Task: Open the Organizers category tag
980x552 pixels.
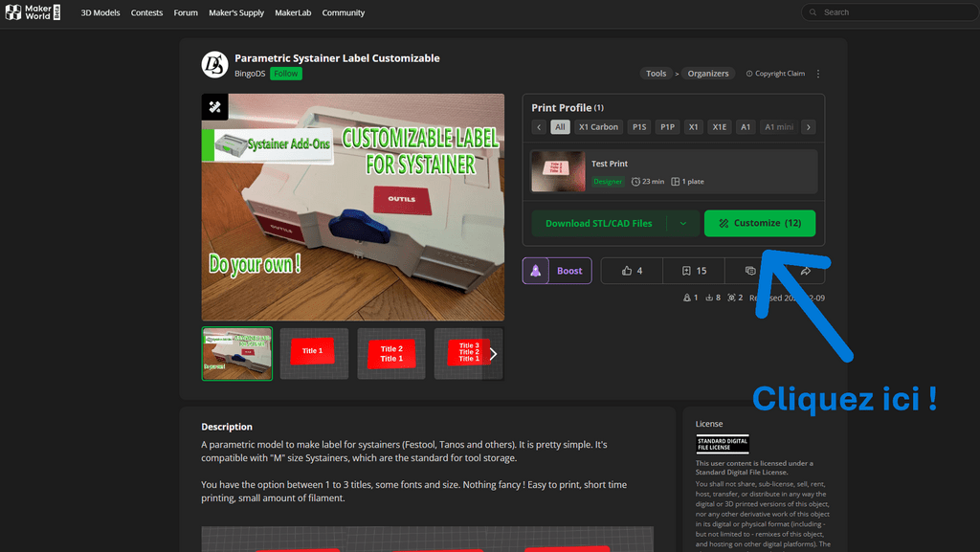Action: tap(708, 74)
